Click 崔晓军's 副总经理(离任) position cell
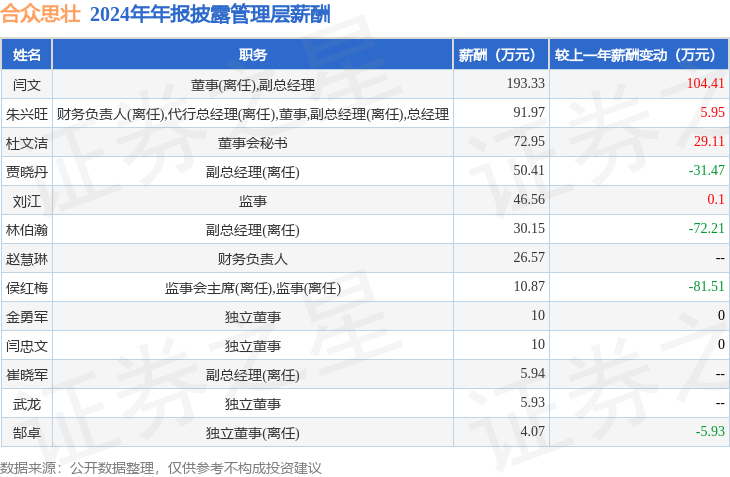The height and width of the screenshot is (477, 730). 253,375
